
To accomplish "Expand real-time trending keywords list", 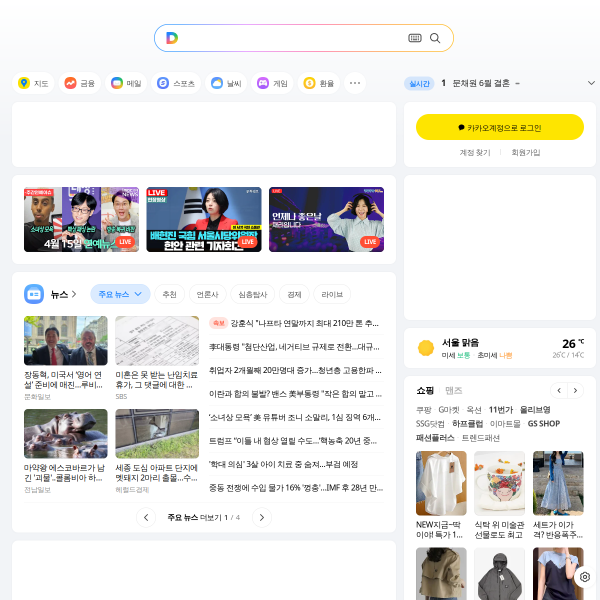I will click(591, 83).
